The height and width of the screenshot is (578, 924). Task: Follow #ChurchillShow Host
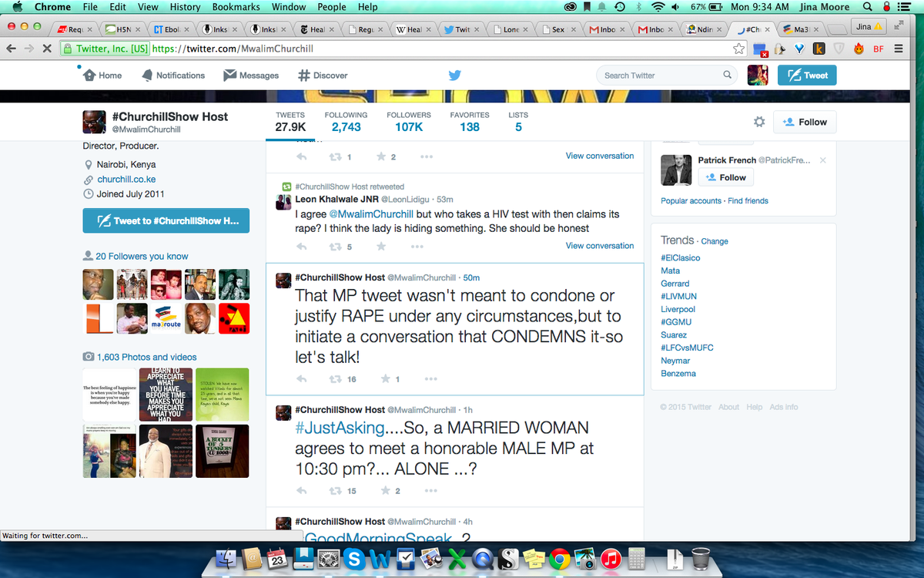click(805, 122)
